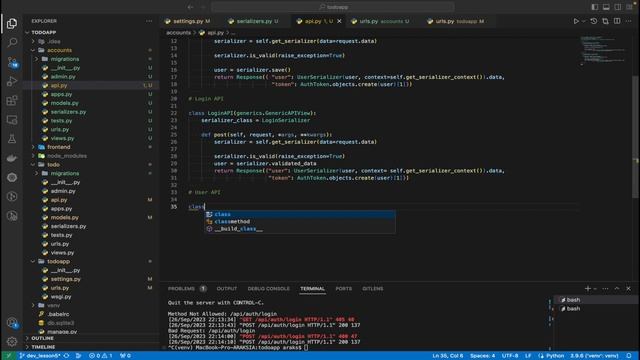Open the Search view in activity bar

tap(12, 42)
